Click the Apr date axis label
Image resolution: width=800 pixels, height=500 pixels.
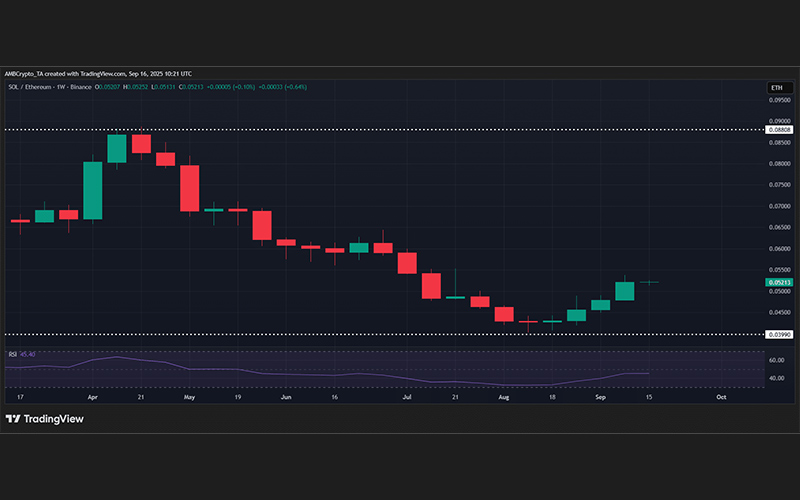point(92,397)
